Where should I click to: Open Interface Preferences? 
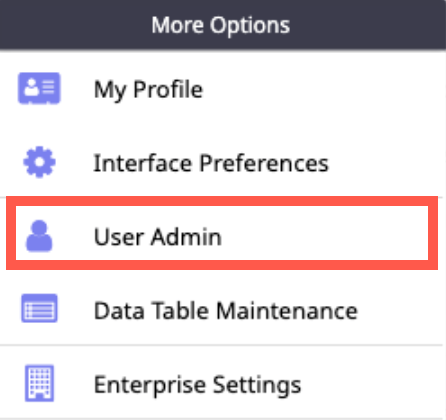point(222,163)
